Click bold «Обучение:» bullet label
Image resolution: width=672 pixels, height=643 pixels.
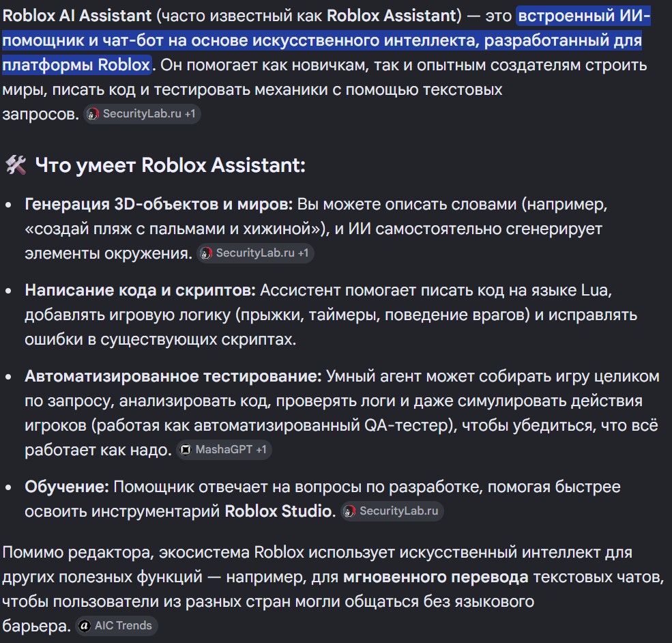(67, 487)
